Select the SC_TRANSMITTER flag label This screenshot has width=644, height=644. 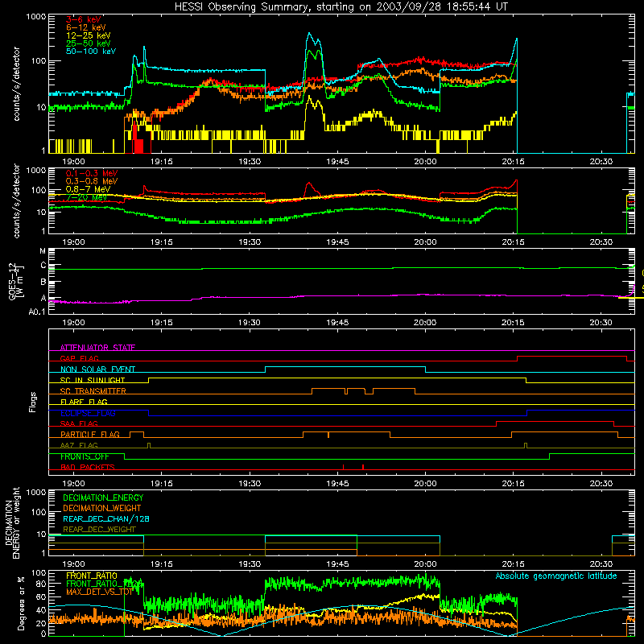pos(93,391)
